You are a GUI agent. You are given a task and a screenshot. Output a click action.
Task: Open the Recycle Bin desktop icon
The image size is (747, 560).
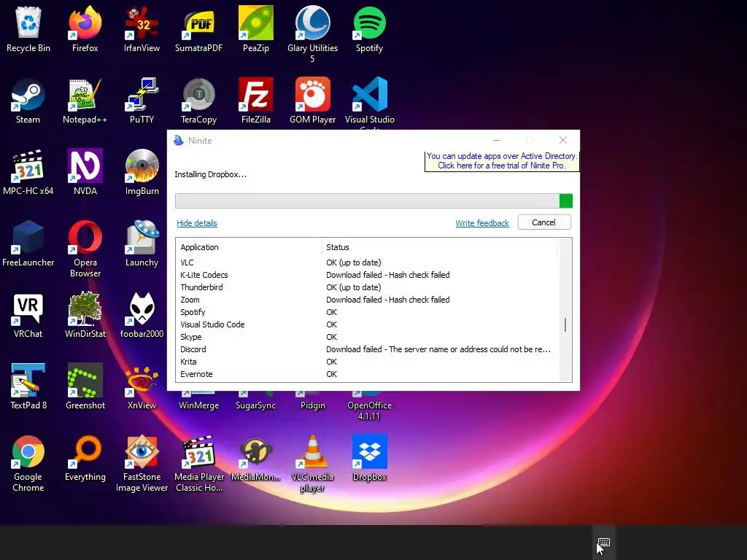click(28, 24)
